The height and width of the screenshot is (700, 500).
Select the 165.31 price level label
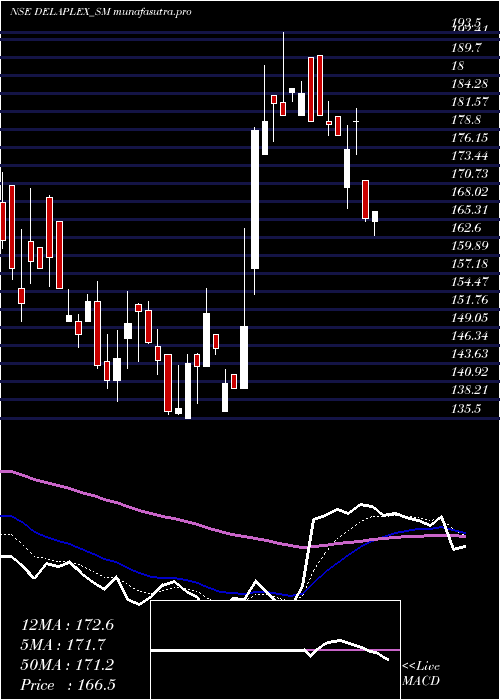pyautogui.click(x=470, y=210)
